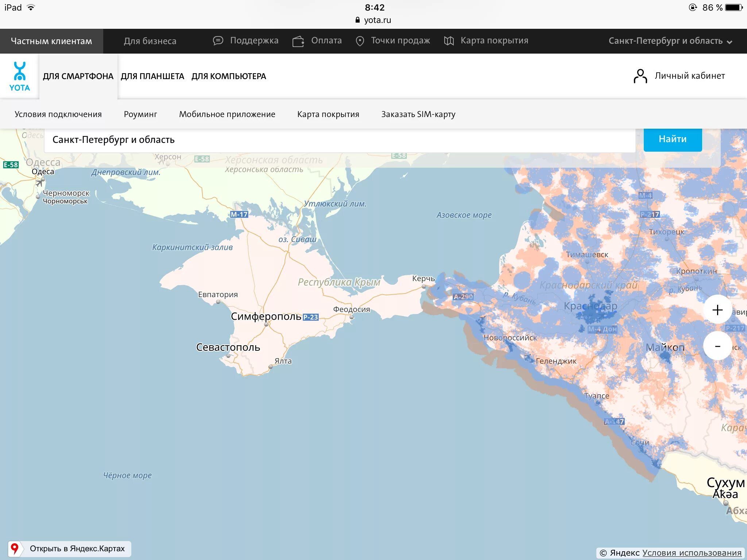
Task: Click the Кропоткин town label
Action: 696,271
